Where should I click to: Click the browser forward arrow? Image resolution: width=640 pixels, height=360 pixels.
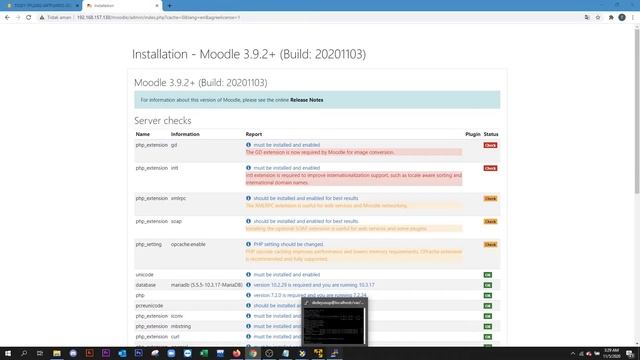coord(18,18)
